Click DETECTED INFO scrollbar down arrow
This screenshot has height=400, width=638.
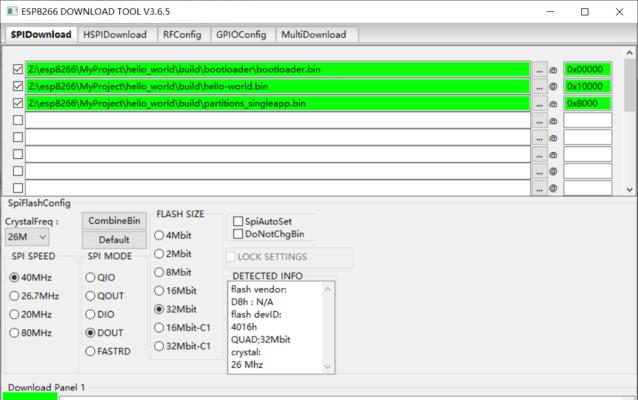tap(328, 367)
